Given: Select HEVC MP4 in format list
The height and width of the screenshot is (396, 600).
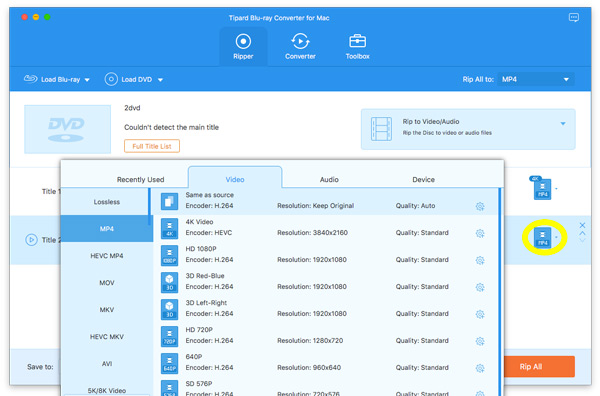Looking at the screenshot, I should coord(107,256).
